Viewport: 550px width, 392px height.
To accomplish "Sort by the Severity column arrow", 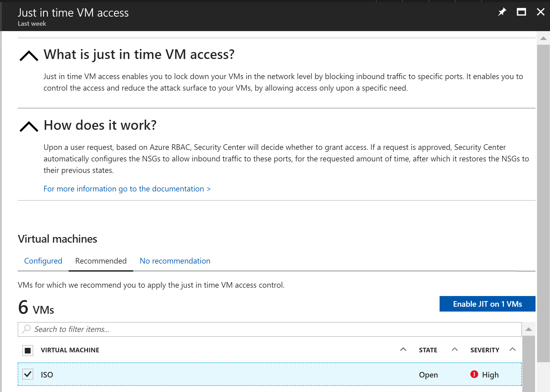I will 512,350.
